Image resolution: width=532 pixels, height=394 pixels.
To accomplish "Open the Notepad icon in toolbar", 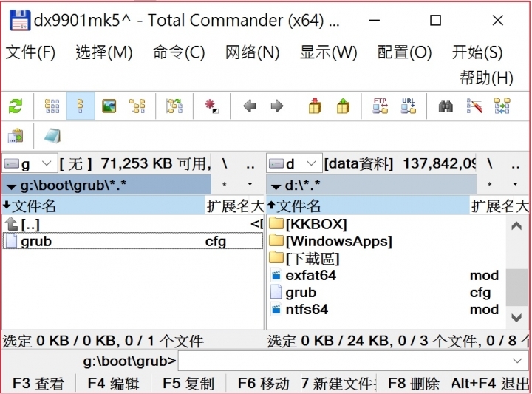I will click(52, 136).
